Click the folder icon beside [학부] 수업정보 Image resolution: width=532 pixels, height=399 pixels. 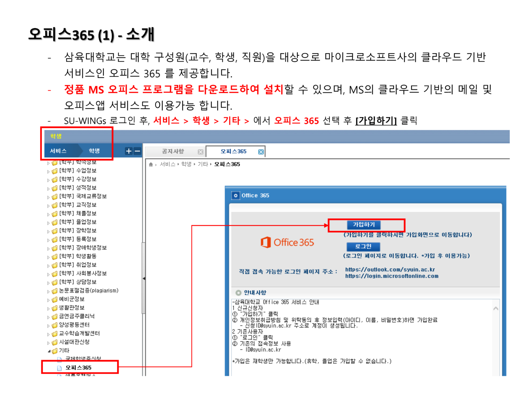(x=55, y=171)
